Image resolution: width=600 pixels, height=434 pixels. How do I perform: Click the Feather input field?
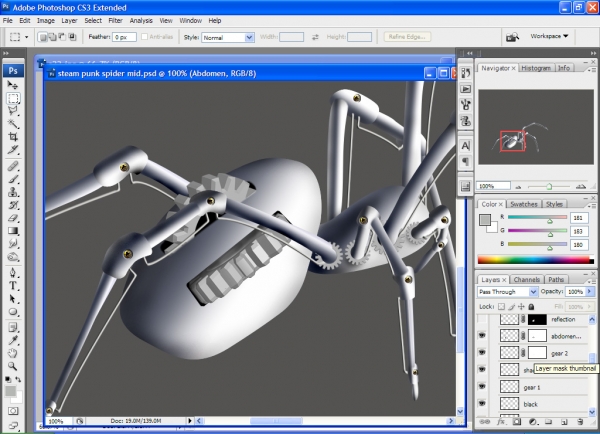[124, 37]
